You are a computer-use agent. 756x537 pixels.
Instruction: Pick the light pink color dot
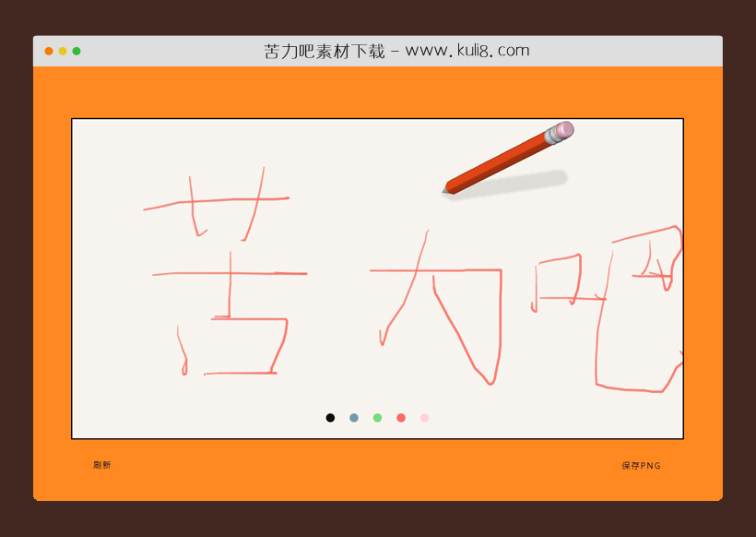pyautogui.click(x=425, y=418)
